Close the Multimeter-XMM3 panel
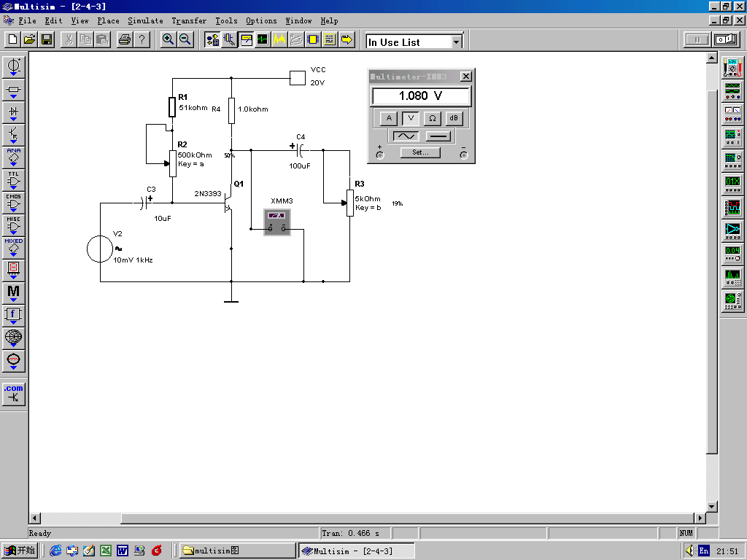This screenshot has height=560, width=747. (466, 76)
